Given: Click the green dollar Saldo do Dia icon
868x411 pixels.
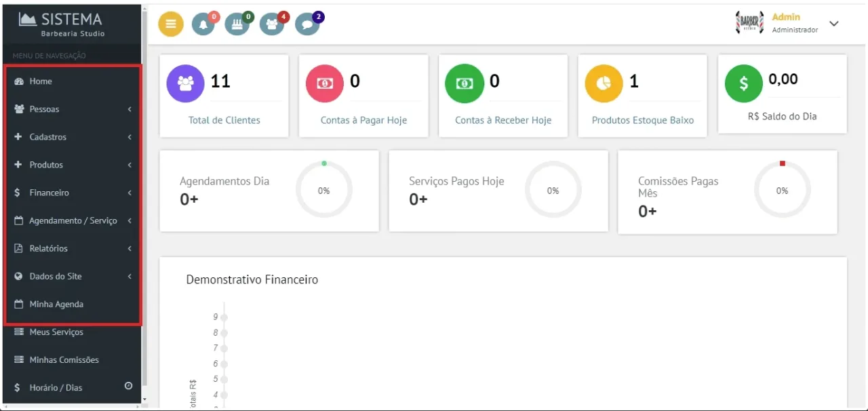Looking at the screenshot, I should click(x=744, y=83).
